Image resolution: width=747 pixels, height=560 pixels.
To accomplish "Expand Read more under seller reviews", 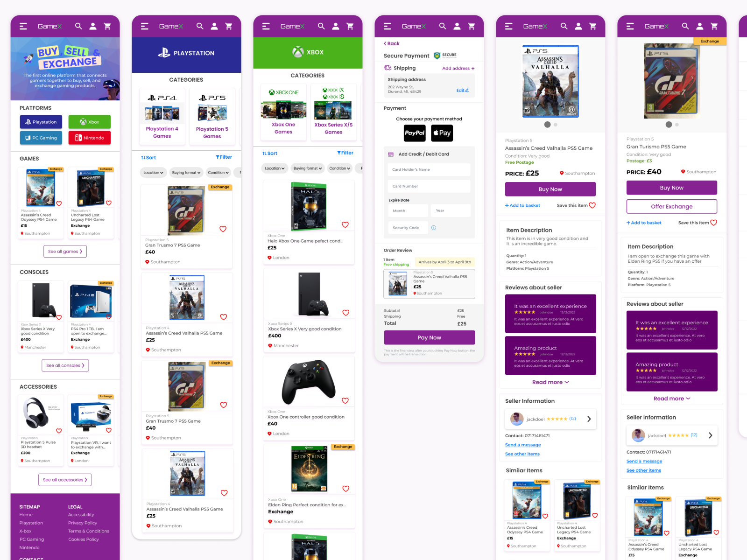I will click(x=550, y=382).
